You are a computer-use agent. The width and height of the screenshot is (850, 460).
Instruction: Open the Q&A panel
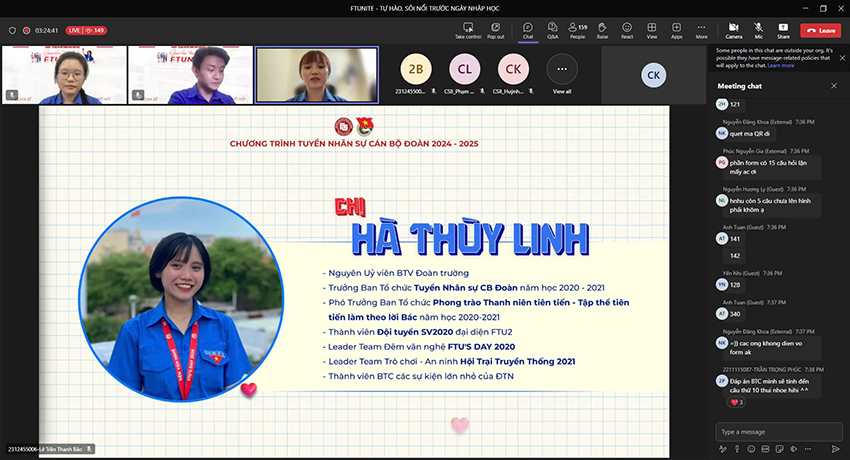pos(552,31)
